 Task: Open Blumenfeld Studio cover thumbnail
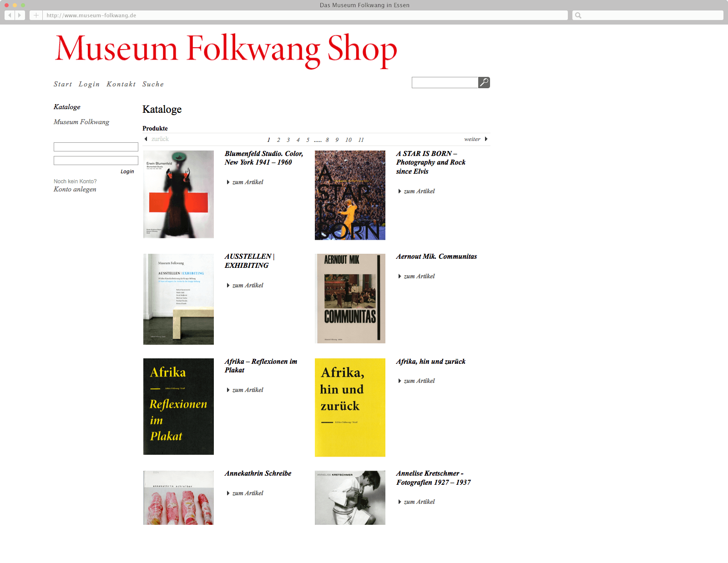(x=178, y=194)
